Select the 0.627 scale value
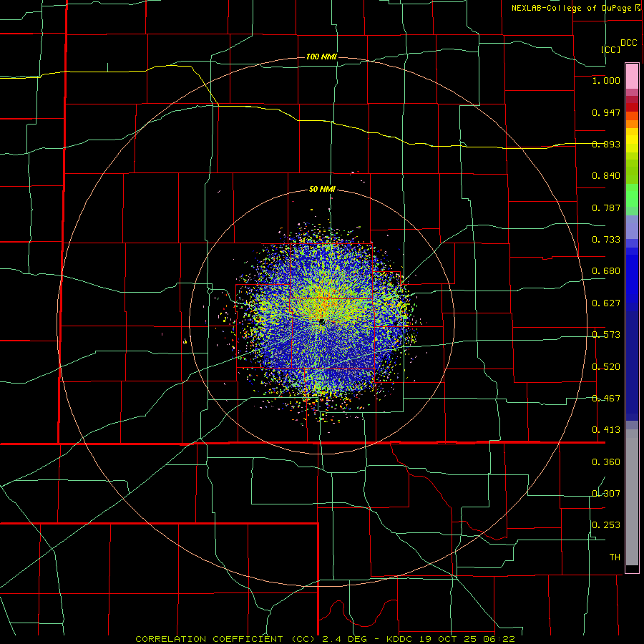Viewport: 644px width, 644px height. click(606, 303)
